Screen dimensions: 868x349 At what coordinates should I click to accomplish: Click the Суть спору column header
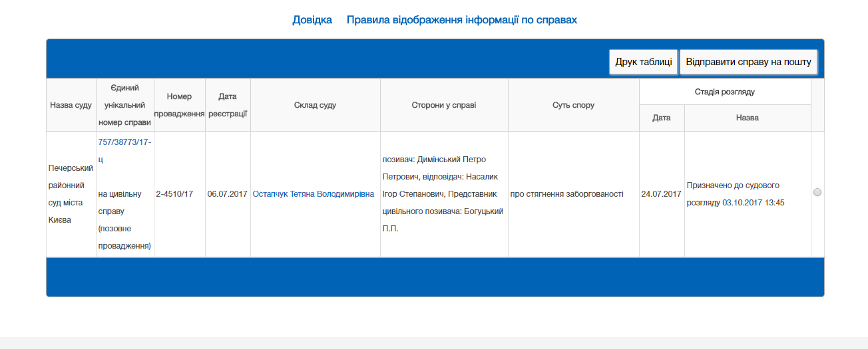pos(573,105)
